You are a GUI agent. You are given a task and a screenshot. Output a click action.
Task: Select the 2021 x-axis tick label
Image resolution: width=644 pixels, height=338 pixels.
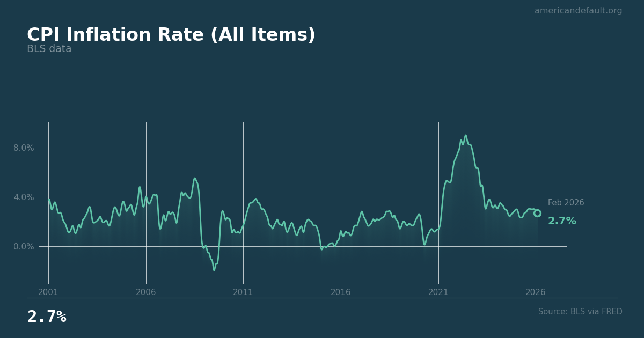(x=438, y=292)
